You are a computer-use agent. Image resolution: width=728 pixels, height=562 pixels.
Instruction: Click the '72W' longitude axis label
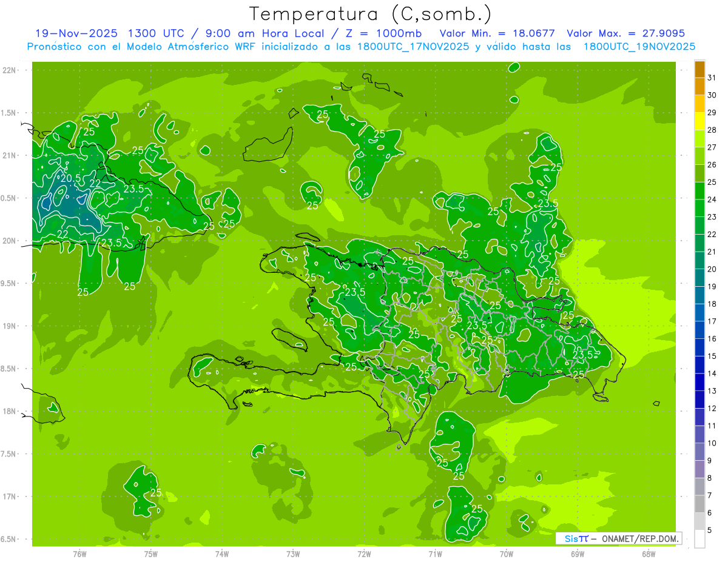pyautogui.click(x=364, y=554)
